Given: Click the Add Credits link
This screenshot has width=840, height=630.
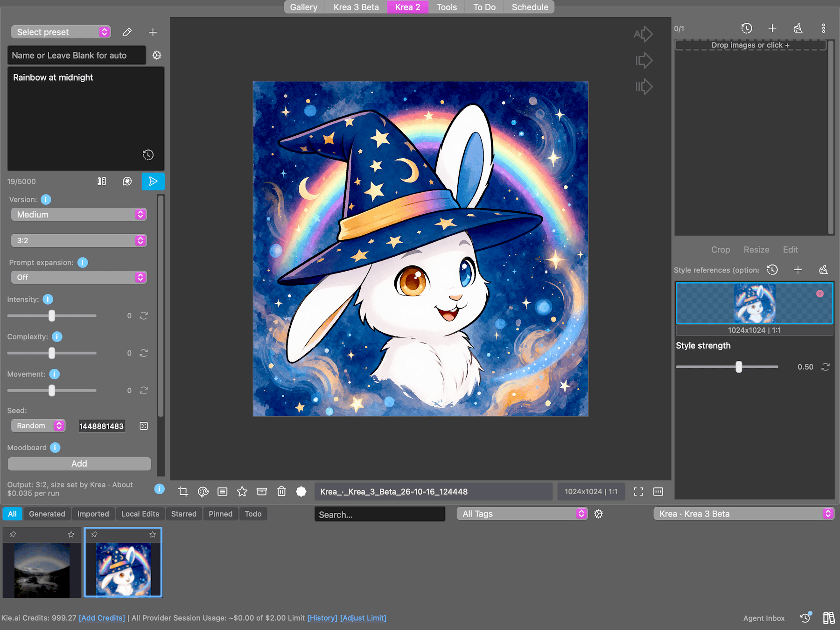Looking at the screenshot, I should 102,618.
